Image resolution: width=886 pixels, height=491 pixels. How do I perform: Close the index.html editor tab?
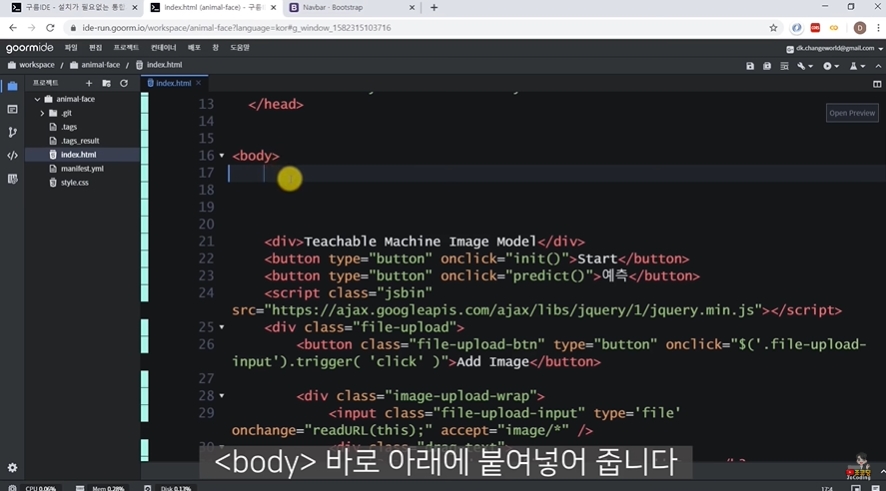[198, 83]
